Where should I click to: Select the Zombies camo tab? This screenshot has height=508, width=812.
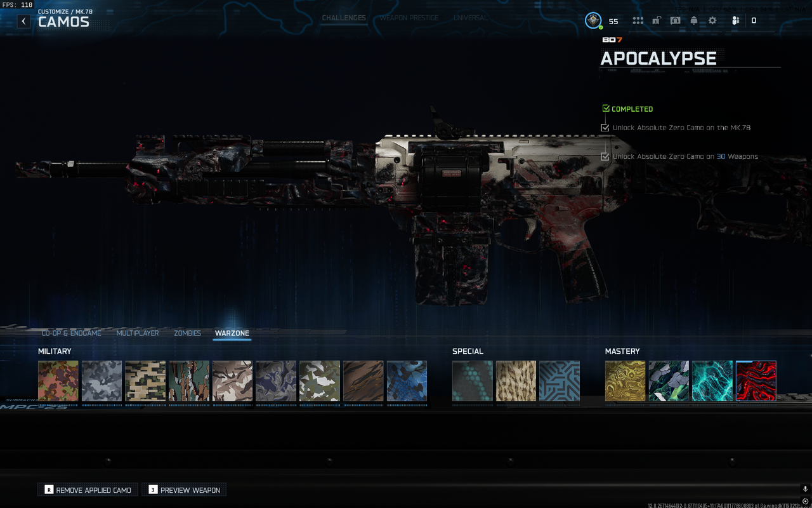coord(187,333)
